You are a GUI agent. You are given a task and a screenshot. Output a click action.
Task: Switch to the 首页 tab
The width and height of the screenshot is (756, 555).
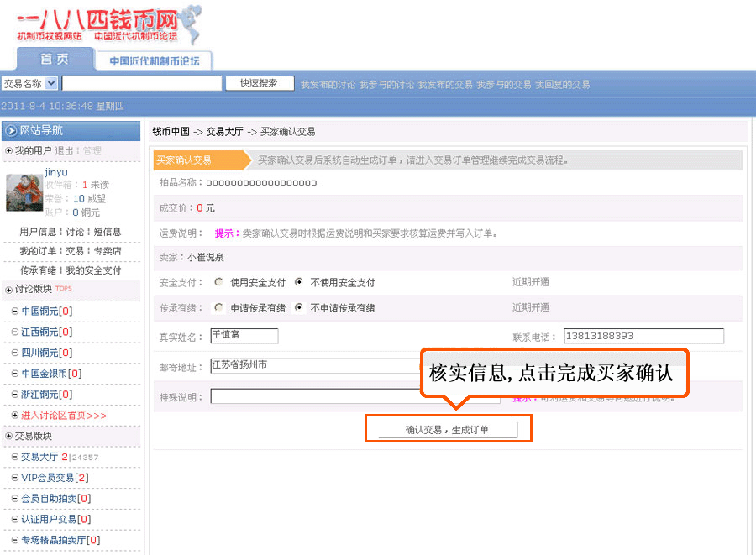pyautogui.click(x=55, y=60)
